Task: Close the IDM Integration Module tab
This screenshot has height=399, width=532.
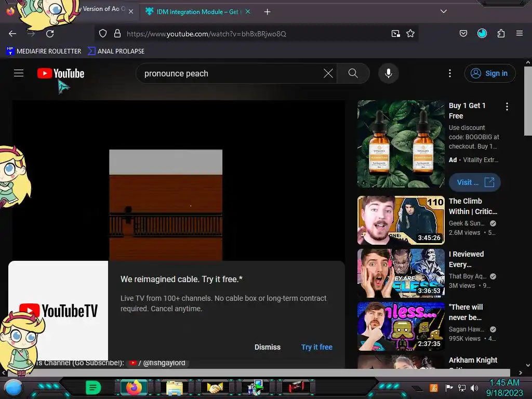Action: pos(248,11)
